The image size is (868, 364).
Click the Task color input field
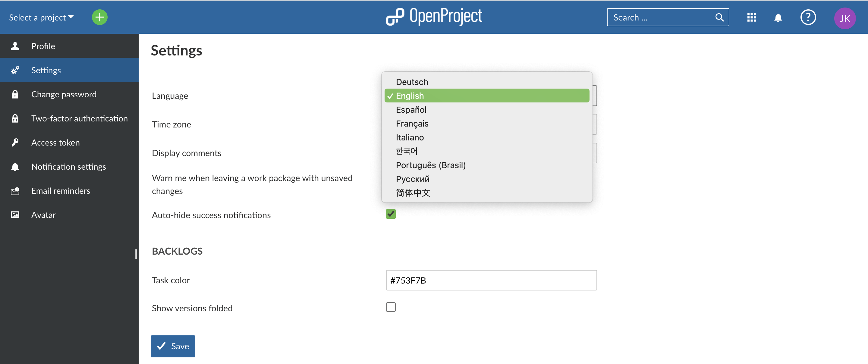[x=491, y=279]
